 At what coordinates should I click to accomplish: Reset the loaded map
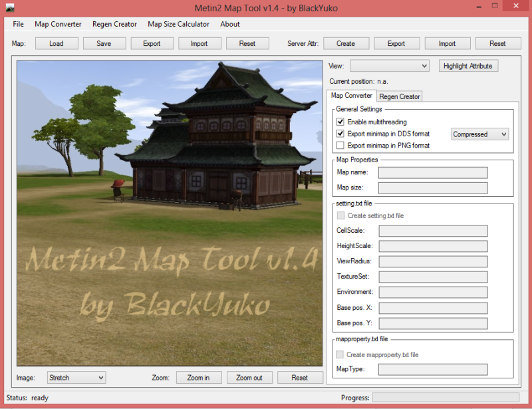[247, 43]
